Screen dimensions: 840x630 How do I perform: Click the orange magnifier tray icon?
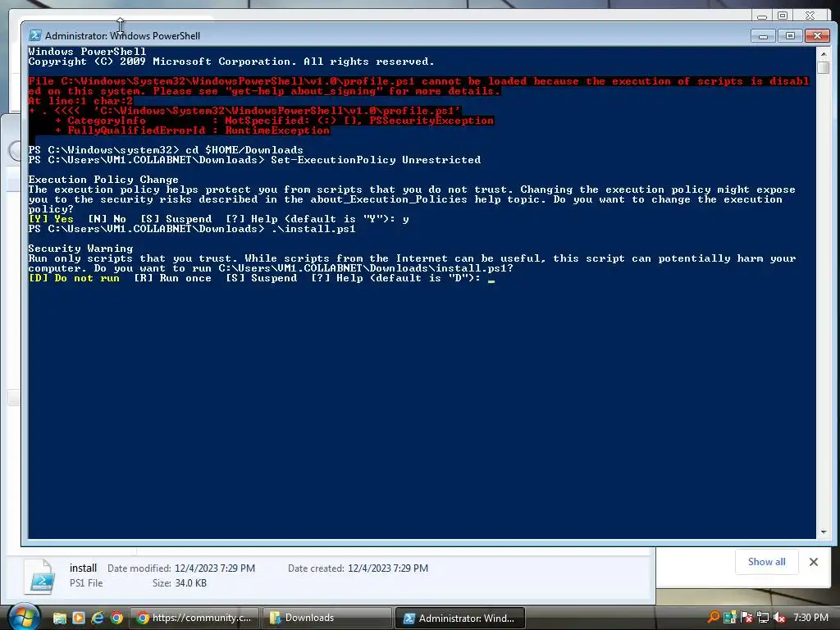(x=713, y=618)
